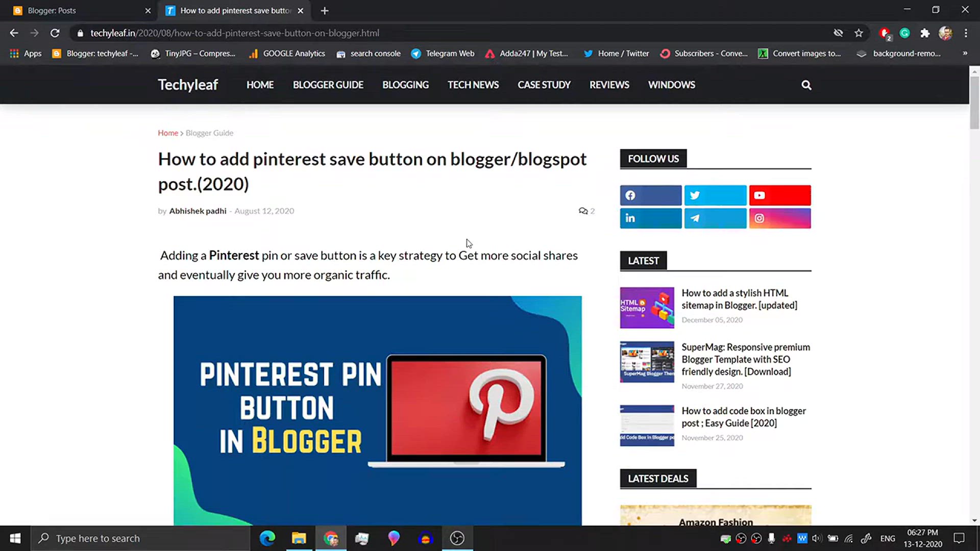Click the Home breadcrumb link
The image size is (980, 551).
168,133
